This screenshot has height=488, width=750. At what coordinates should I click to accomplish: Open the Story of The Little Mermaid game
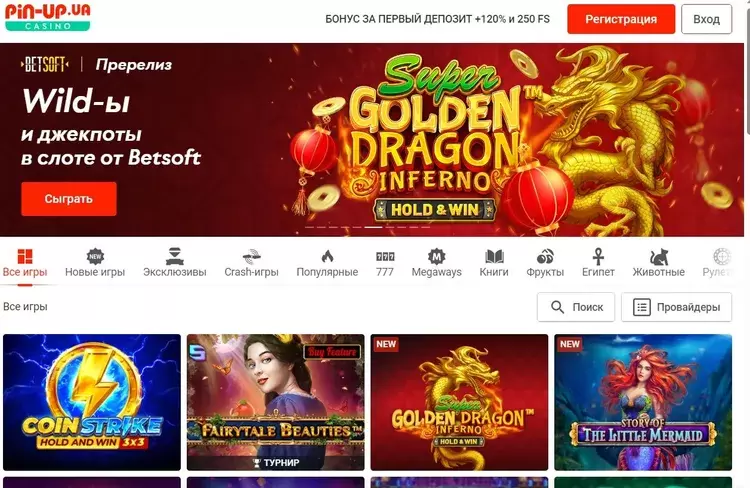(643, 402)
